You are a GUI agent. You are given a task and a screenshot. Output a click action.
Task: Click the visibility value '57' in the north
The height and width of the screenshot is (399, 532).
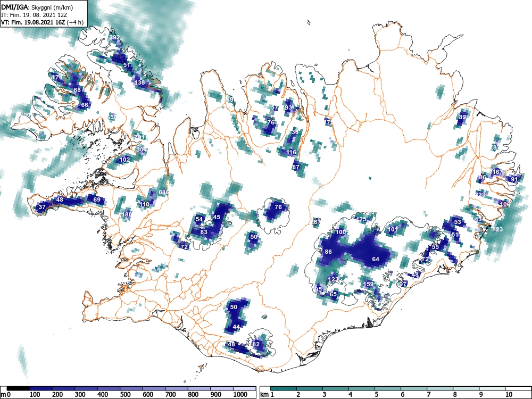(x=275, y=107)
